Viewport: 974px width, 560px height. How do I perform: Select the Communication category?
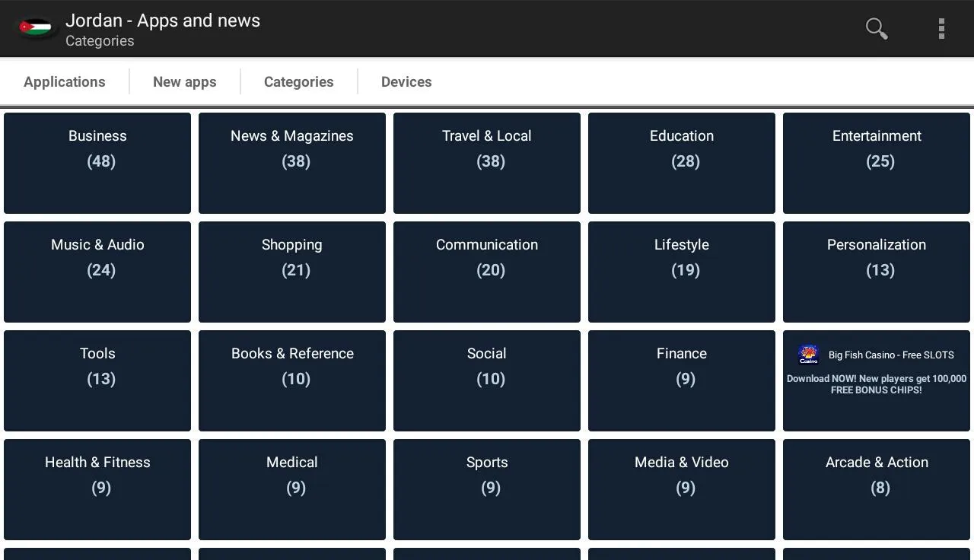tap(487, 272)
